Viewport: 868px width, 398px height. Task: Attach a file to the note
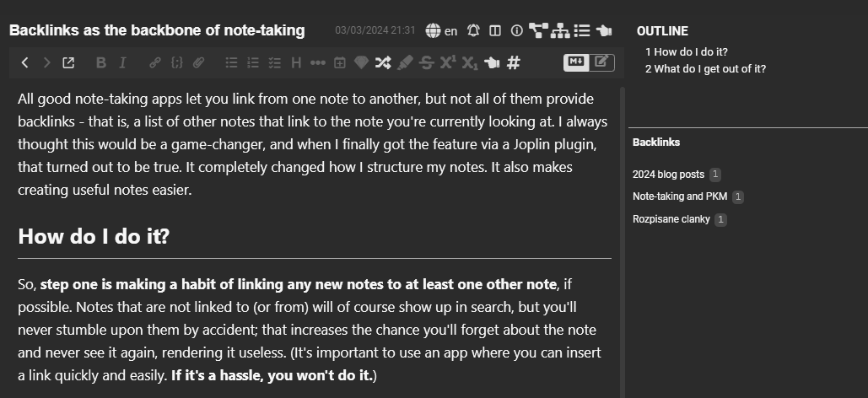199,62
